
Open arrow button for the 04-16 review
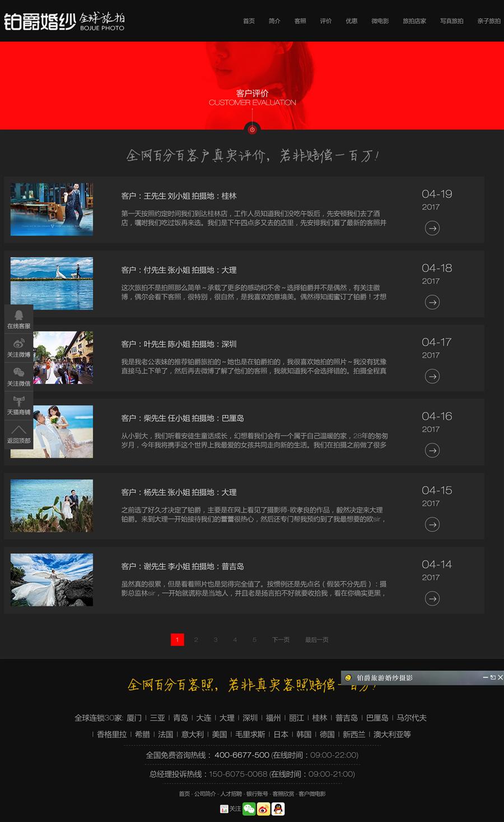[432, 450]
